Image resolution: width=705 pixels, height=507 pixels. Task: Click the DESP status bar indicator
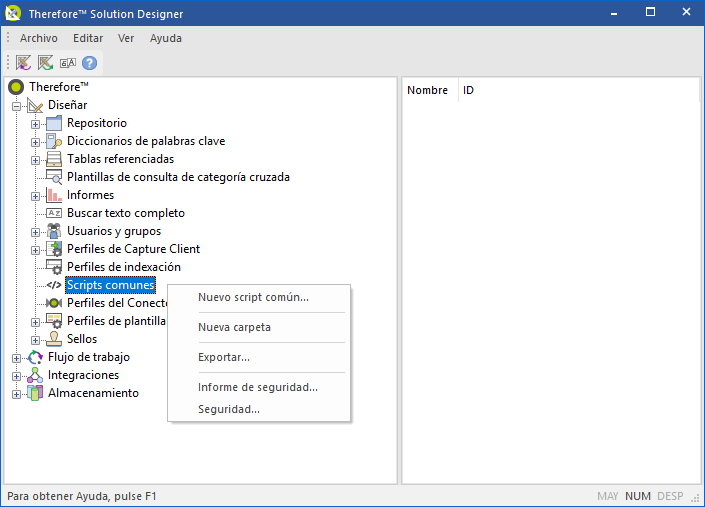click(670, 496)
